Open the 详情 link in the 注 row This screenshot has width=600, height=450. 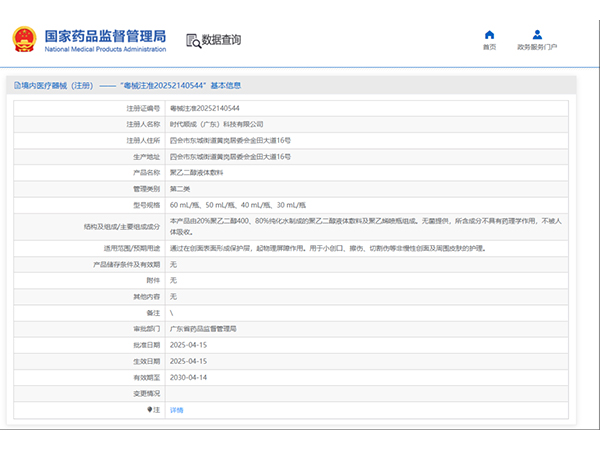coord(176,410)
